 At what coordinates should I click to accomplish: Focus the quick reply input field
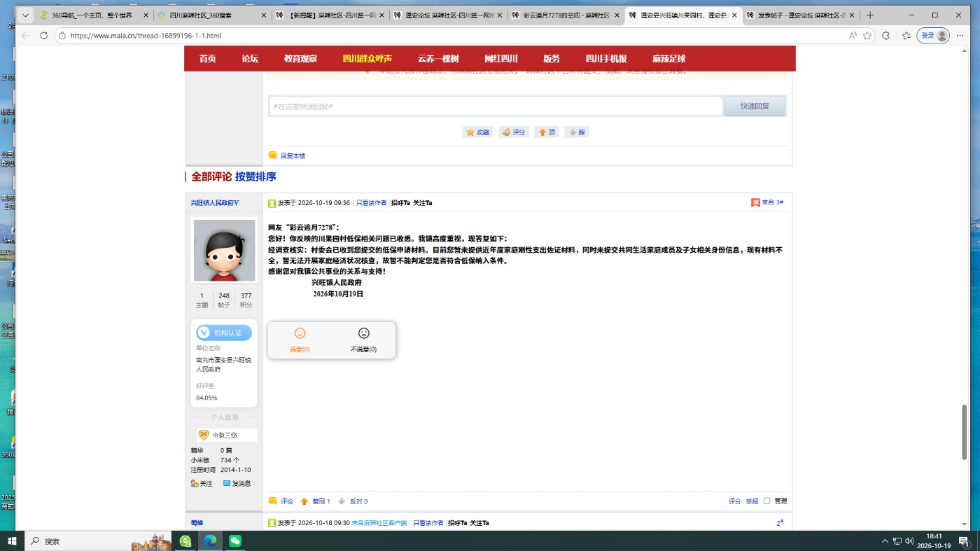496,106
